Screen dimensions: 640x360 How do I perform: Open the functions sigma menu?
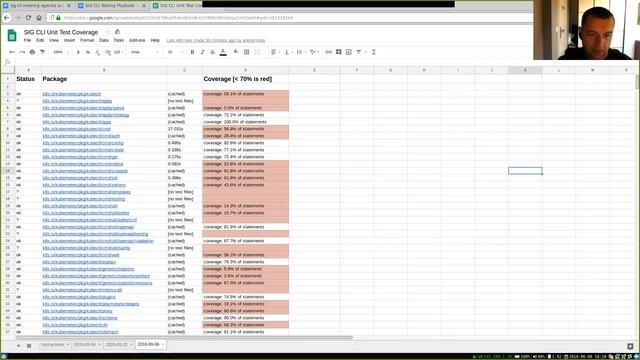[x=374, y=52]
